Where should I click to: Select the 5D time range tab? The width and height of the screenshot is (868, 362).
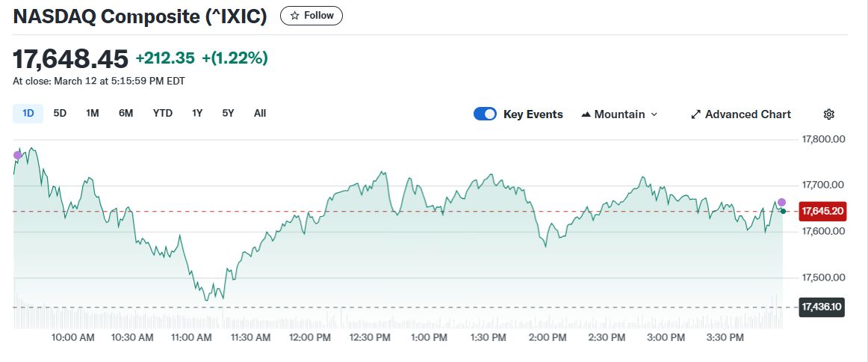coord(60,113)
